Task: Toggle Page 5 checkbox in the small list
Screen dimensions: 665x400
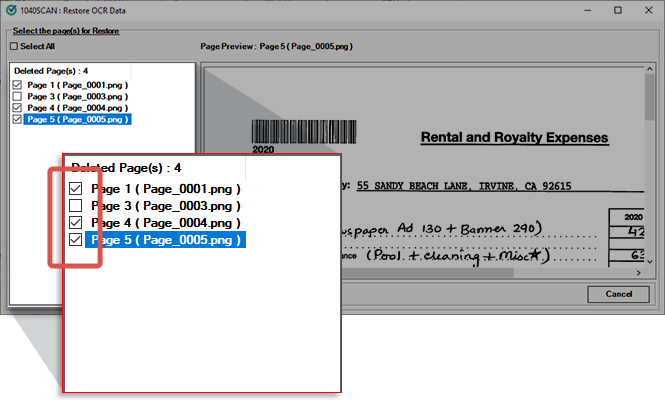Action: pyautogui.click(x=16, y=119)
